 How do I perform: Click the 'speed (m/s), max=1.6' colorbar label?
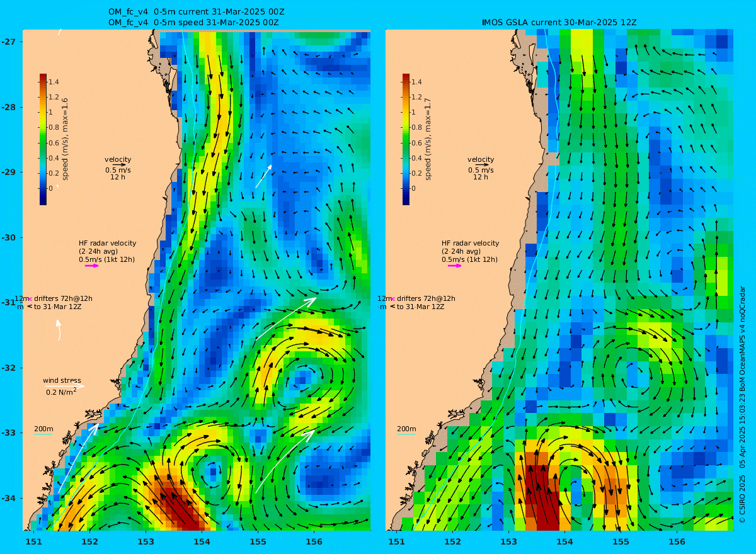coord(65,139)
